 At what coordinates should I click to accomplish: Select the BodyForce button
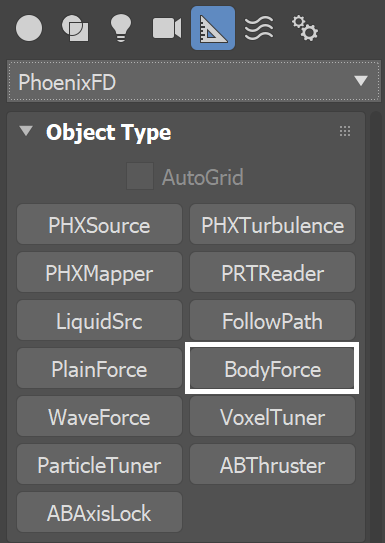coord(272,368)
